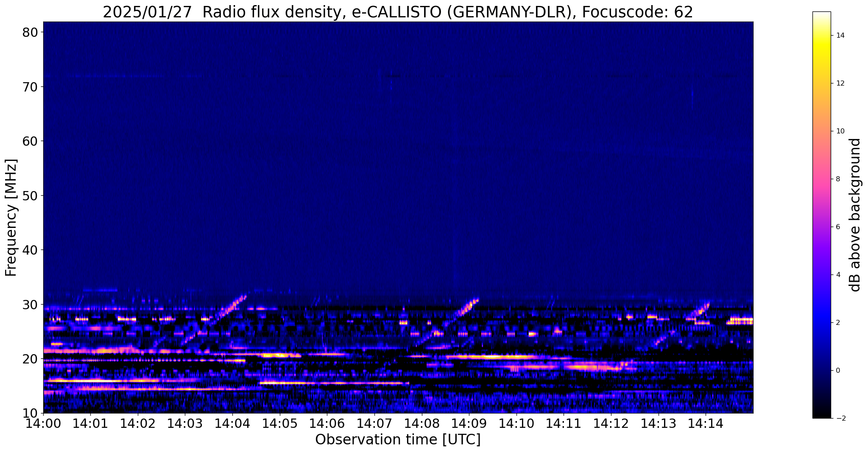Viewport: 868px width, 452px height.
Task: Click the 14:00 time tick label
Action: coord(43,424)
